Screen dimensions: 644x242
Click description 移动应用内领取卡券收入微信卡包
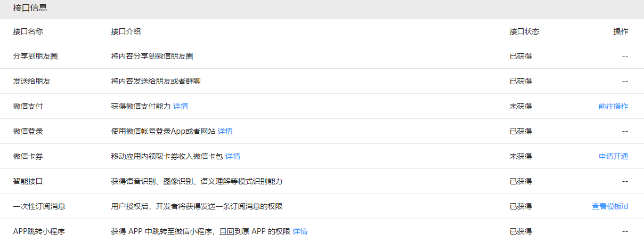167,156
